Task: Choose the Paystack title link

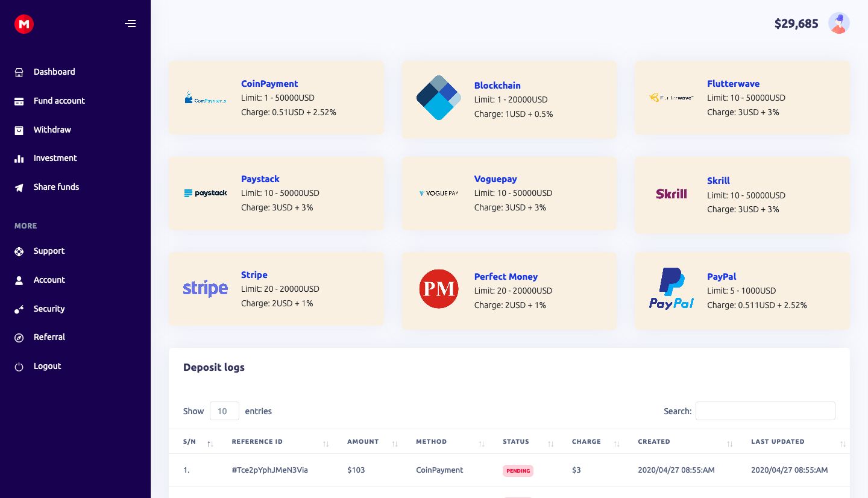Action: click(260, 179)
